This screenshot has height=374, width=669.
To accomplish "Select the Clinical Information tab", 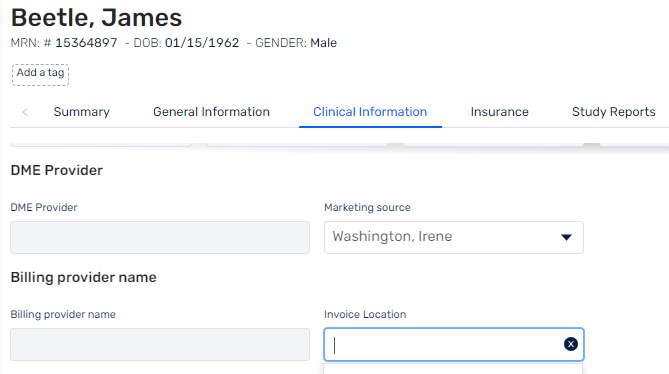I will 370,112.
